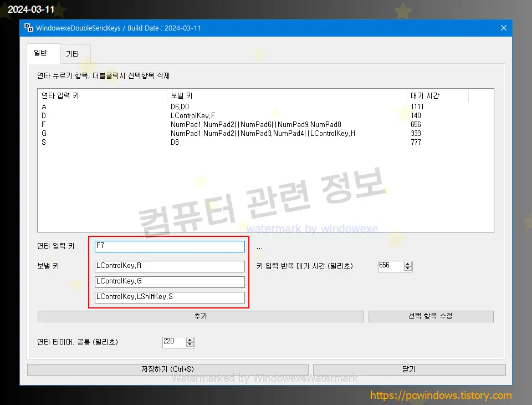Screen dimensions: 532x405
Task: Increase the key repeat wait time stepper
Action: pos(408,264)
